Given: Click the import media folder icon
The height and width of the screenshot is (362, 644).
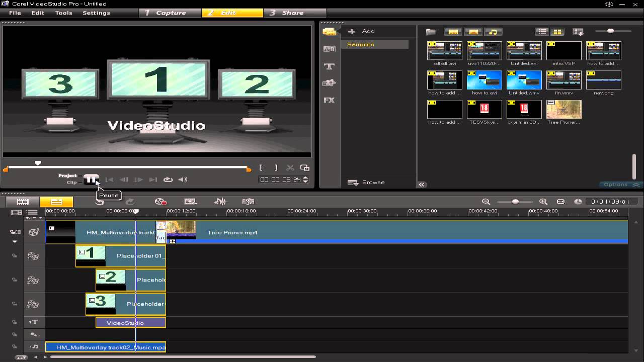Looking at the screenshot, I should tap(431, 32).
